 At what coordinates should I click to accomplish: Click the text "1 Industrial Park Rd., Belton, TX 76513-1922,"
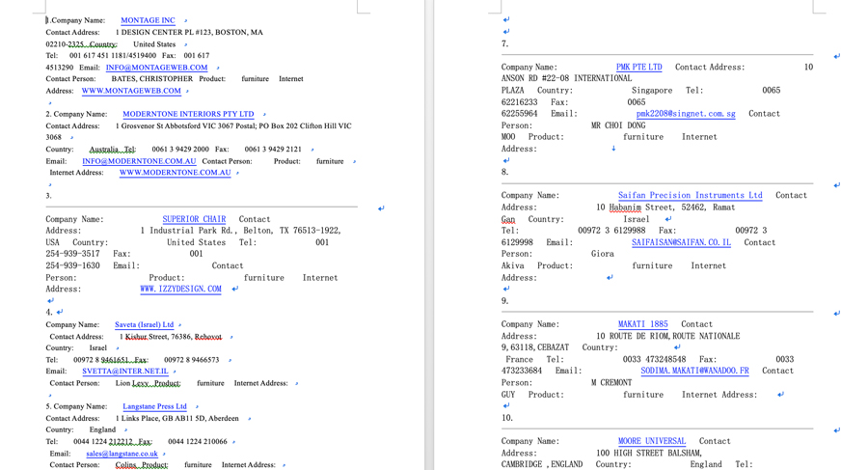[x=240, y=231]
